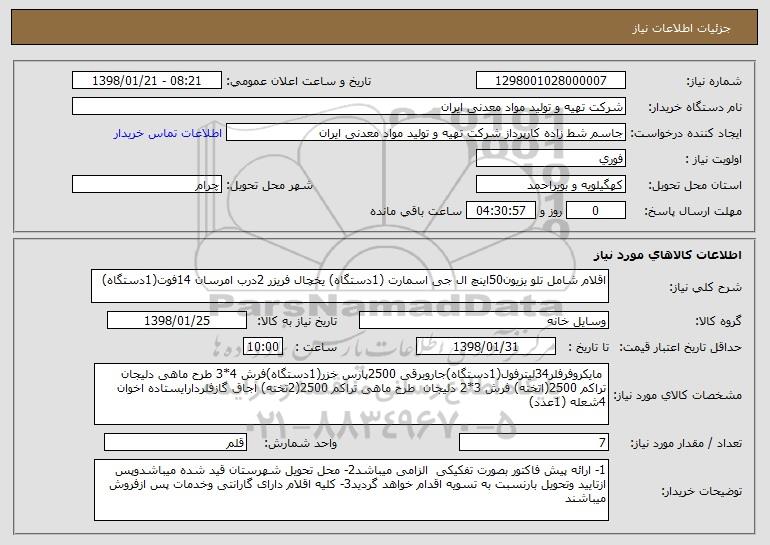Click the شهر محل تحویل label
This screenshot has width=770, height=545.
(x=270, y=185)
